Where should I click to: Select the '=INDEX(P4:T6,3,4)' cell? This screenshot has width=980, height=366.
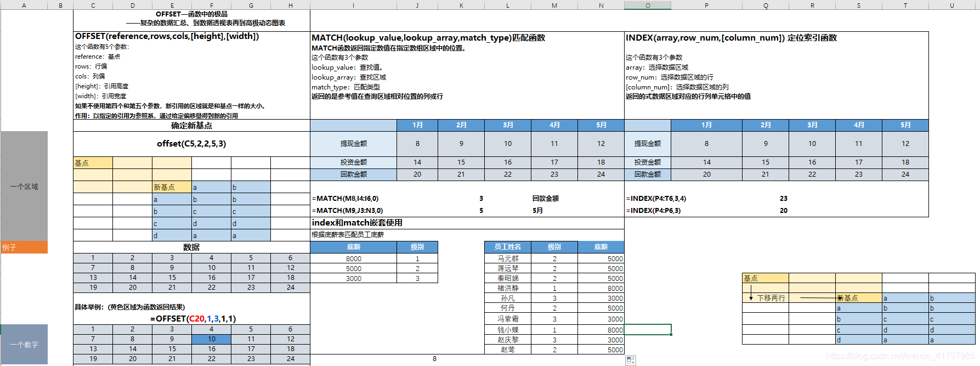point(656,199)
